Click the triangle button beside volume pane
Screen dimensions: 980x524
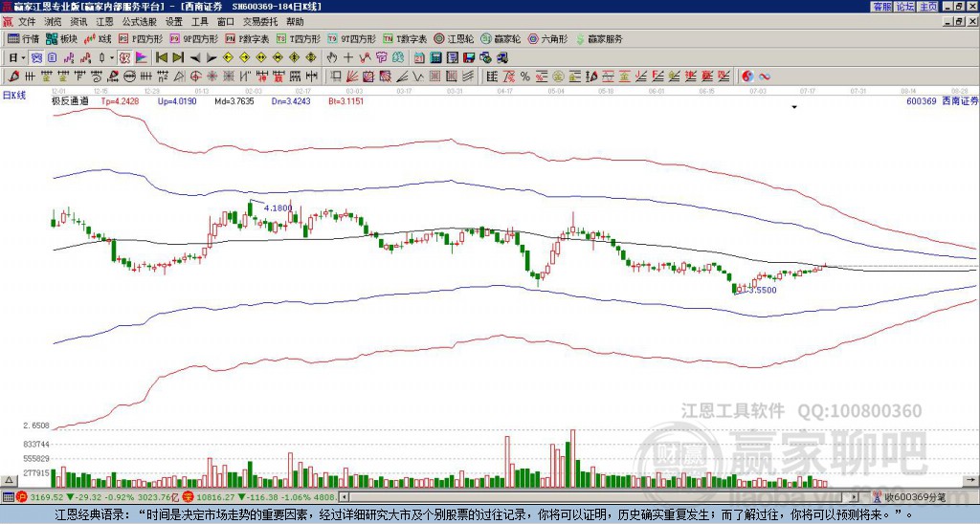[8, 480]
